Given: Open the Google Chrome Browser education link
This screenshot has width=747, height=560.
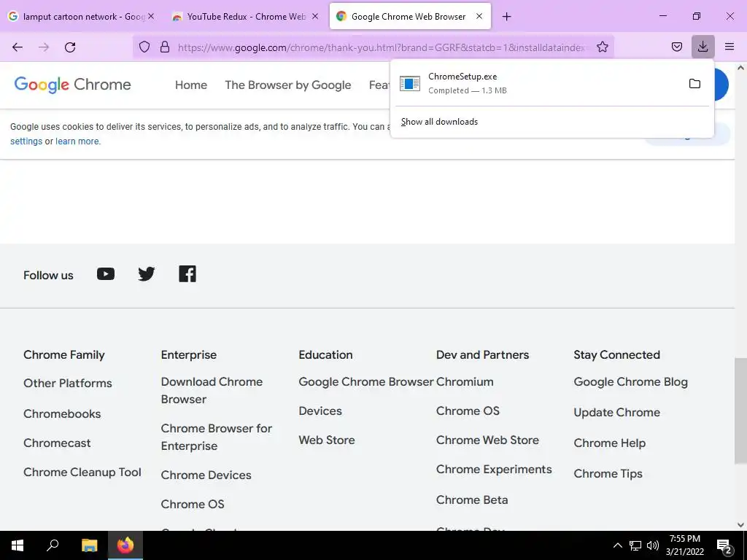Looking at the screenshot, I should click(x=366, y=382).
